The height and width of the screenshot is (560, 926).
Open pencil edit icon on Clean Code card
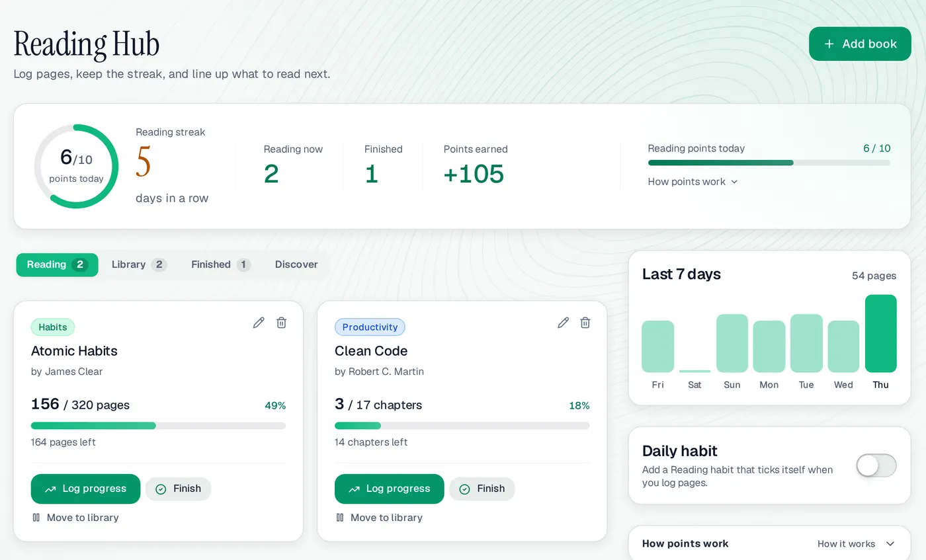563,323
